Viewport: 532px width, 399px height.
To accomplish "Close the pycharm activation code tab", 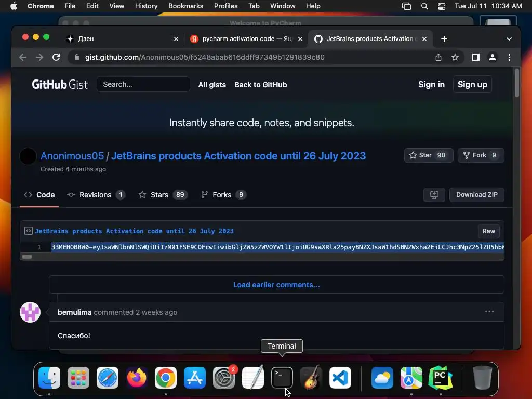I will 300,39.
